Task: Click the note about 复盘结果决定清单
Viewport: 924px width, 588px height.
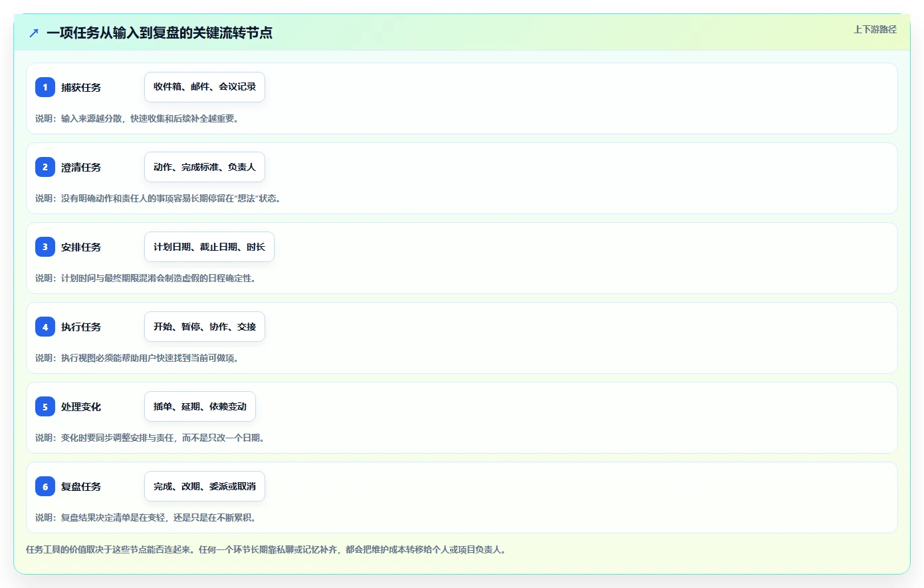Action: pos(146,517)
